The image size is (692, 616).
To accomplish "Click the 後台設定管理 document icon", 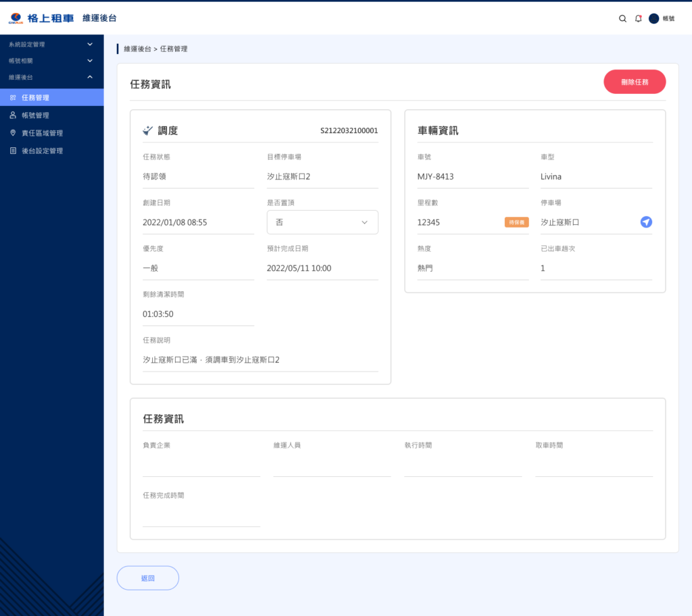I will (x=13, y=151).
